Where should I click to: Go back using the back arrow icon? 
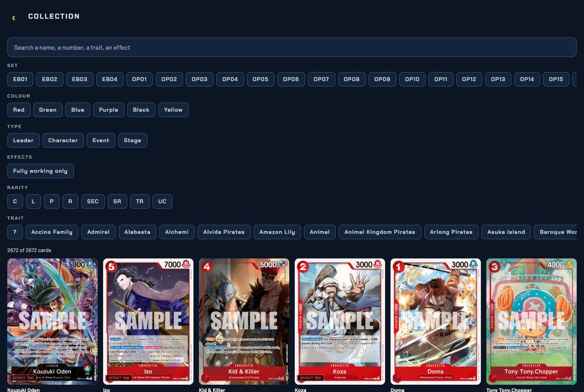click(x=14, y=18)
